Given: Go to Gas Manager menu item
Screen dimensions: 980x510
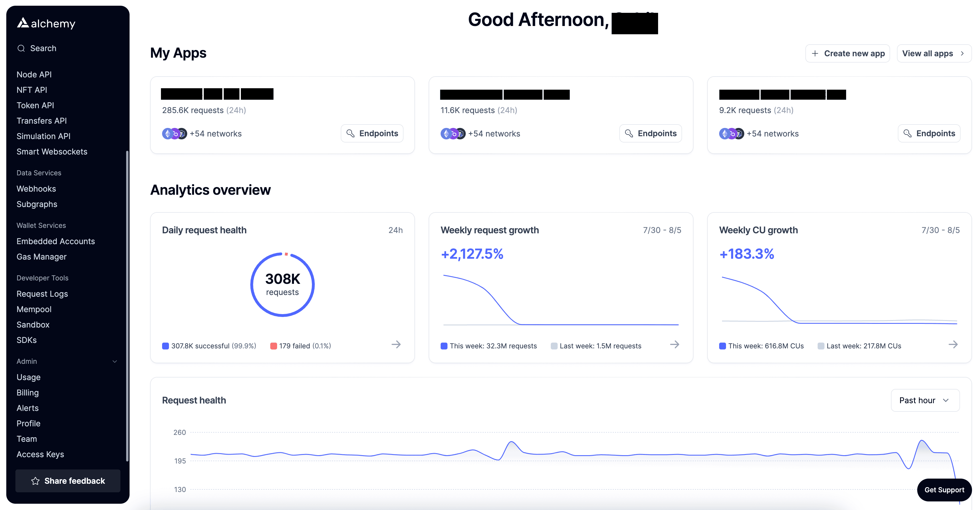Looking at the screenshot, I should pyautogui.click(x=41, y=257).
